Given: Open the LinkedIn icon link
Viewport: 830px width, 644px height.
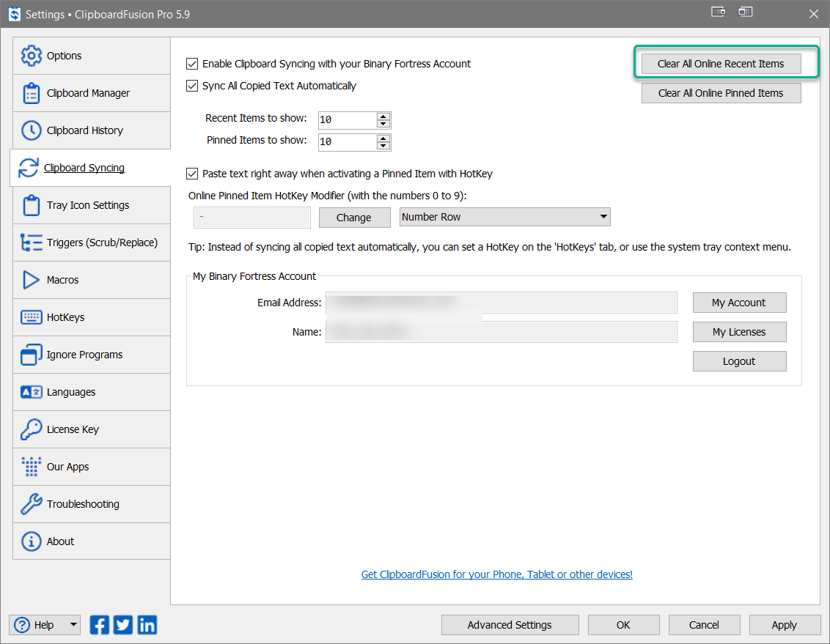Looking at the screenshot, I should point(147,625).
